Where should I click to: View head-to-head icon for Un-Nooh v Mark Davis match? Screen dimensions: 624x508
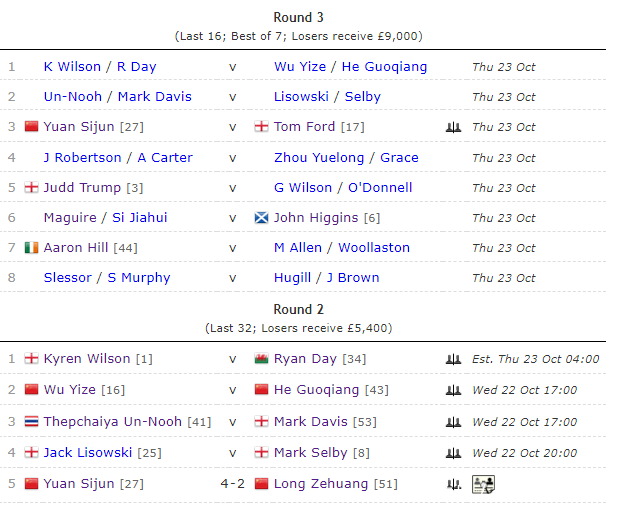[452, 422]
